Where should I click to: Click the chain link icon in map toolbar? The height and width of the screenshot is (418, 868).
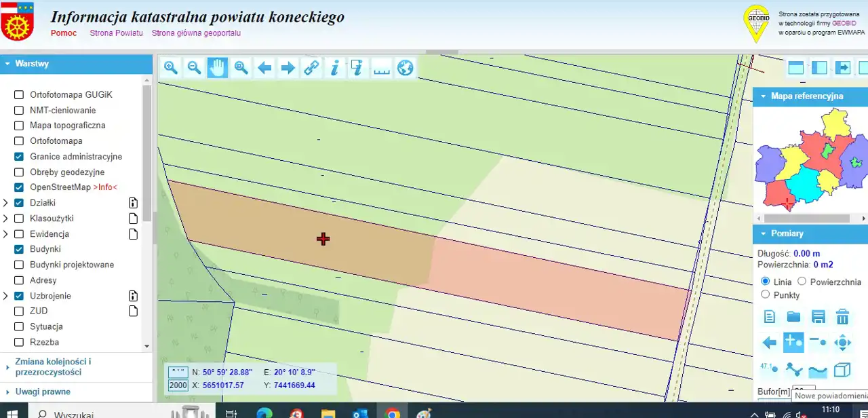[311, 68]
